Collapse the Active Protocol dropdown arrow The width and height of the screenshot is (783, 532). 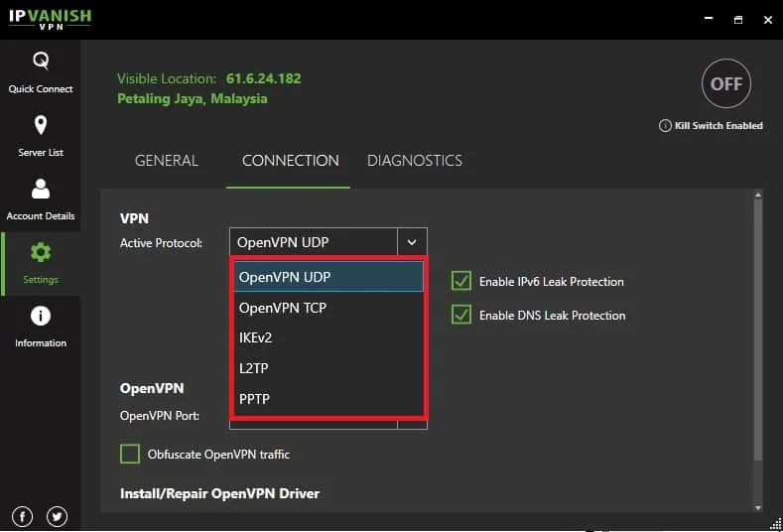(412, 242)
